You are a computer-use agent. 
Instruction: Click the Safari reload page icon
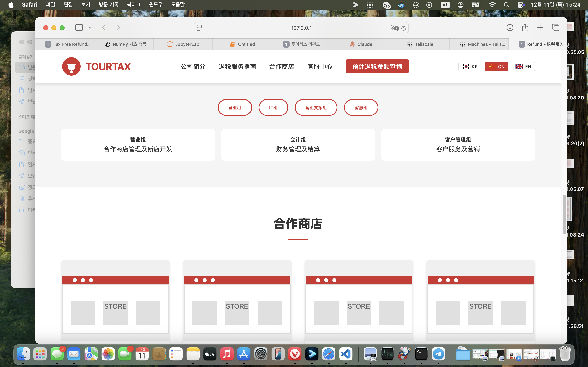pos(404,28)
